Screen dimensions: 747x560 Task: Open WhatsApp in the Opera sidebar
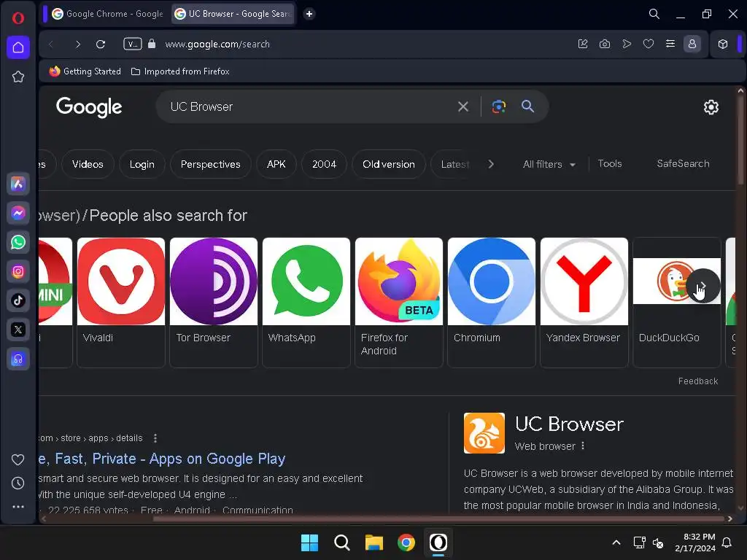pos(18,242)
